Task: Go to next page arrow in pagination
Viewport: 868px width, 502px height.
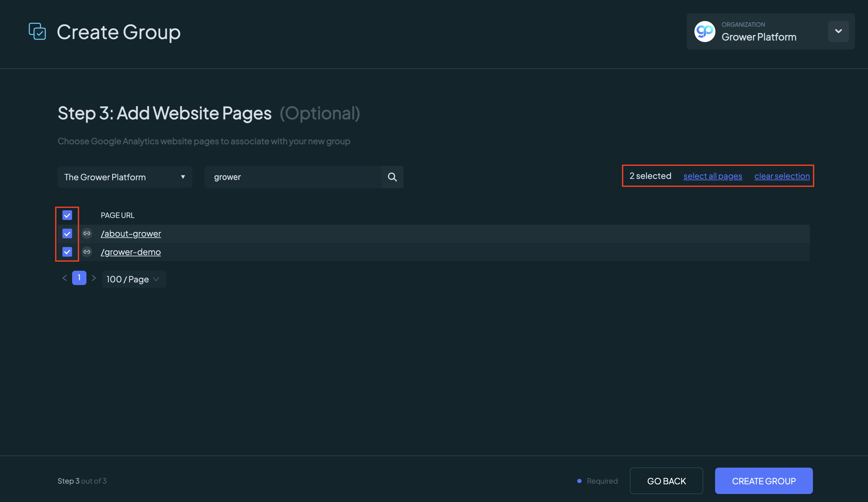Action: pos(94,278)
